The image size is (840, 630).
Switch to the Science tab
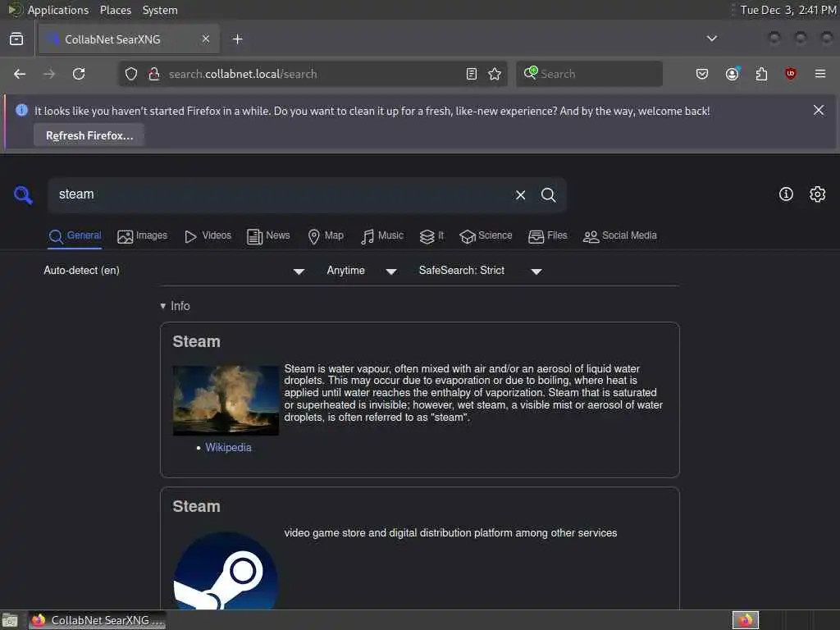coord(486,235)
